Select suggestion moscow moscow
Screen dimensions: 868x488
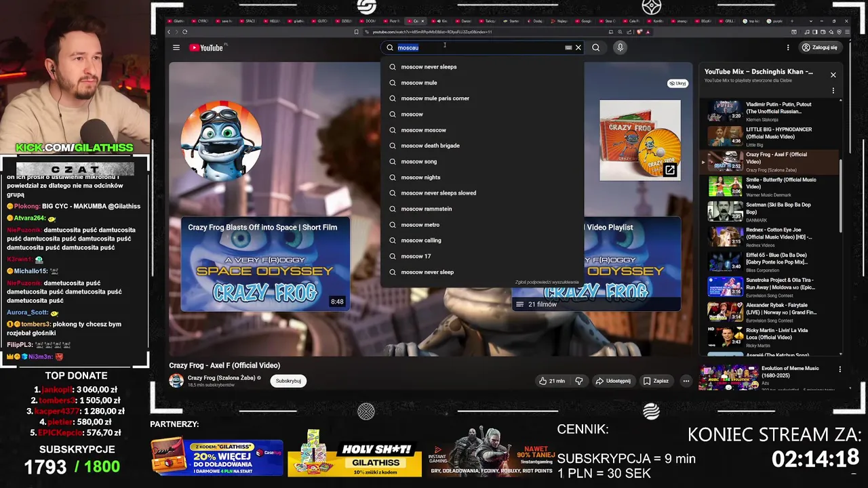click(482, 130)
